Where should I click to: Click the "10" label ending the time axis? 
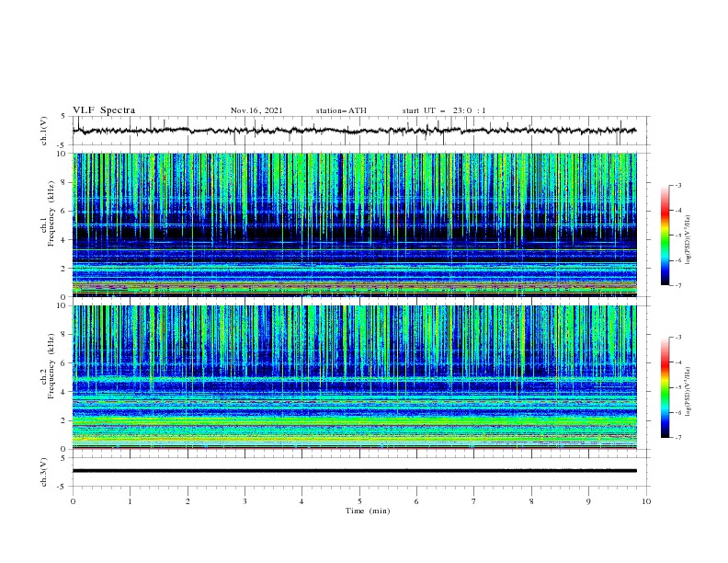click(646, 501)
